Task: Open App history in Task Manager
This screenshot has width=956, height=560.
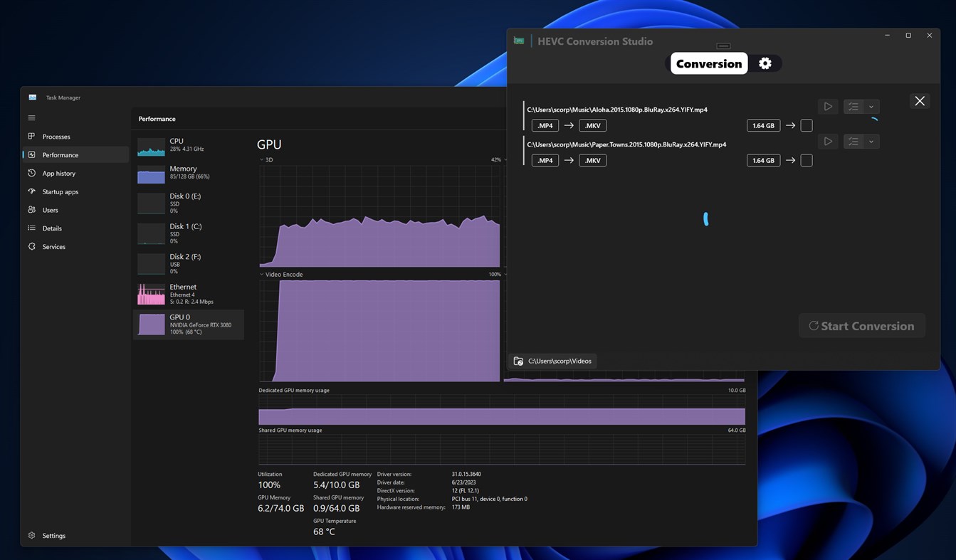Action: (x=75, y=174)
